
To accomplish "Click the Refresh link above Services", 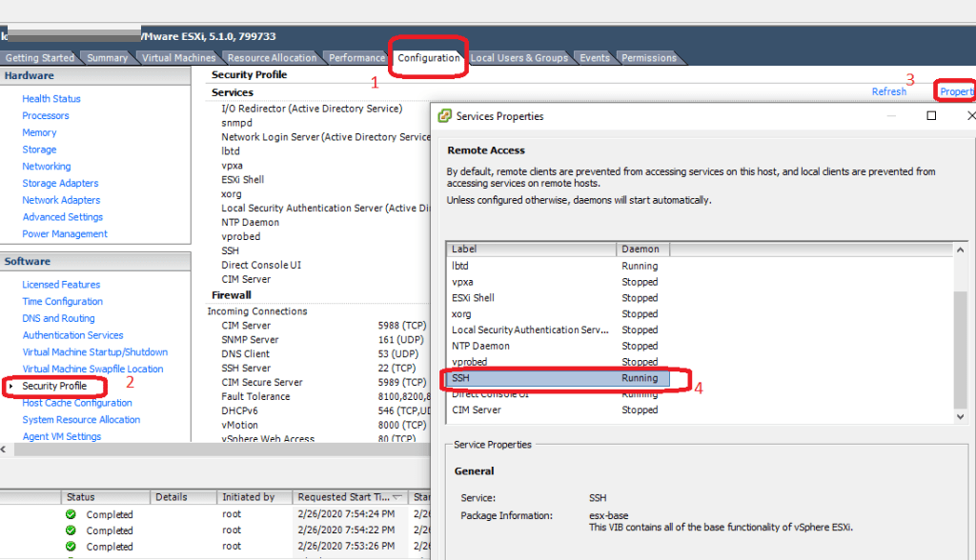I will pos(888,91).
